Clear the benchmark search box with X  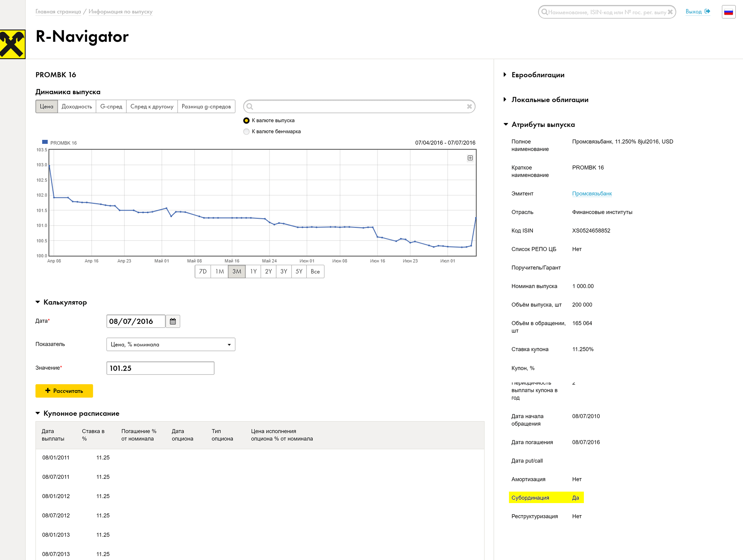[x=469, y=106]
